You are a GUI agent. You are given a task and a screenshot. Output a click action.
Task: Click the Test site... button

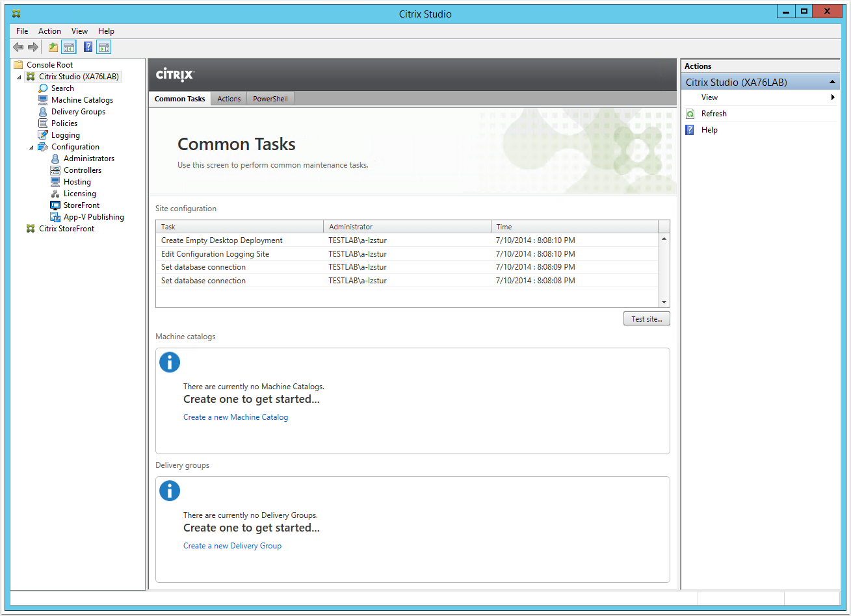[x=646, y=319]
